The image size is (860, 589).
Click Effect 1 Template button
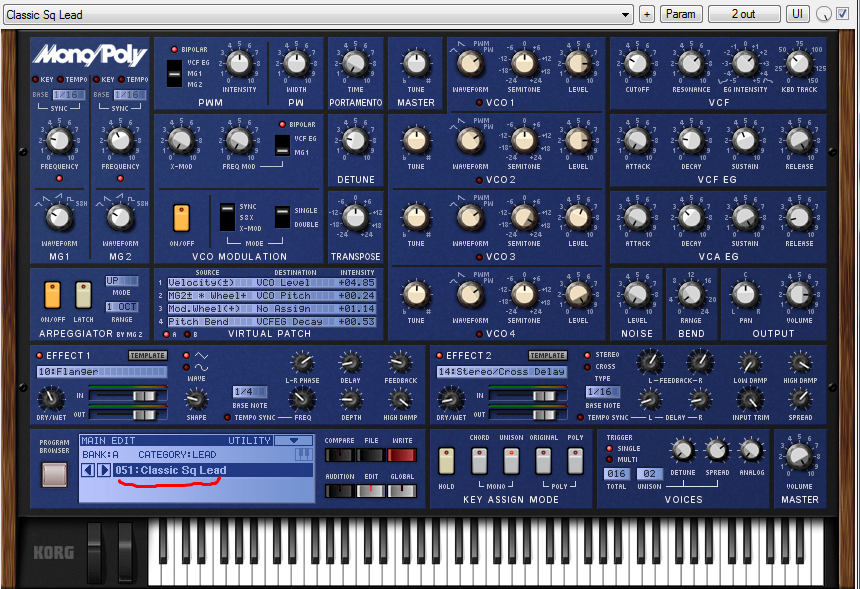click(148, 355)
